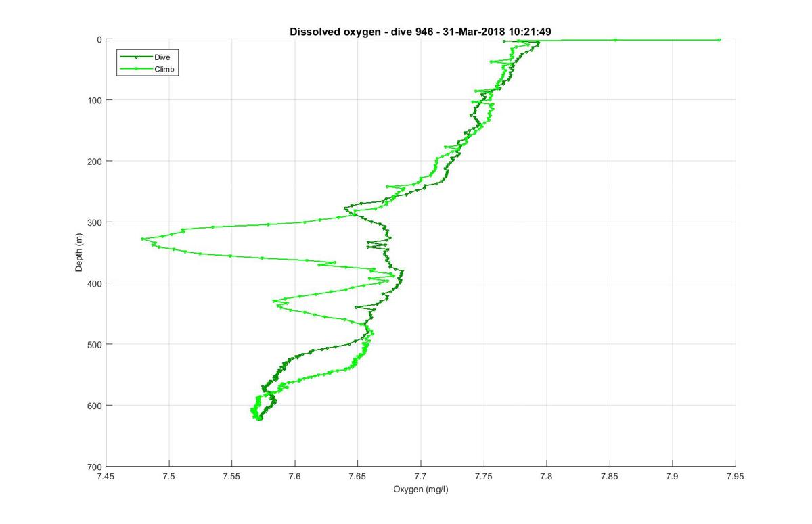Click the x-axis tick label 7.6
Viewport: 812px width, 524px height.
pyautogui.click(x=295, y=476)
